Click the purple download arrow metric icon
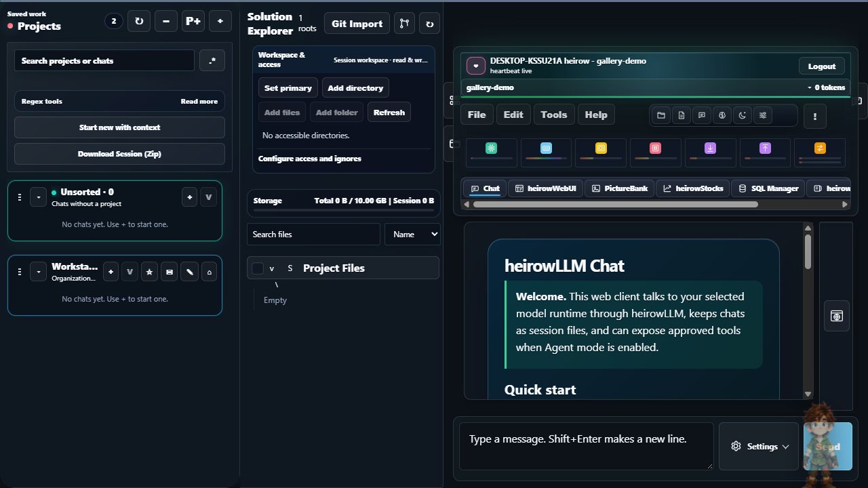The width and height of the screenshot is (868, 488). (710, 148)
